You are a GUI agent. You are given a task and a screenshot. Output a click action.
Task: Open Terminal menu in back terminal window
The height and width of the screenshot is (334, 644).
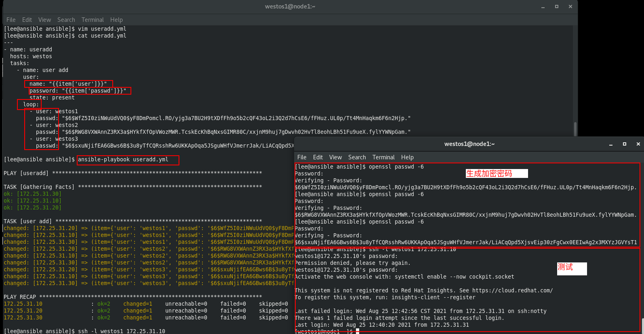pos(93,20)
